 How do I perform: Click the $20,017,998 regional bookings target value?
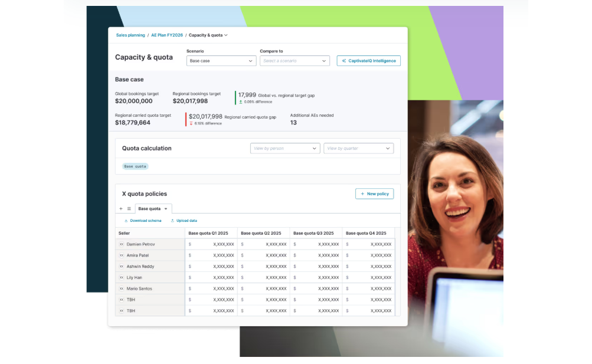[x=190, y=101]
